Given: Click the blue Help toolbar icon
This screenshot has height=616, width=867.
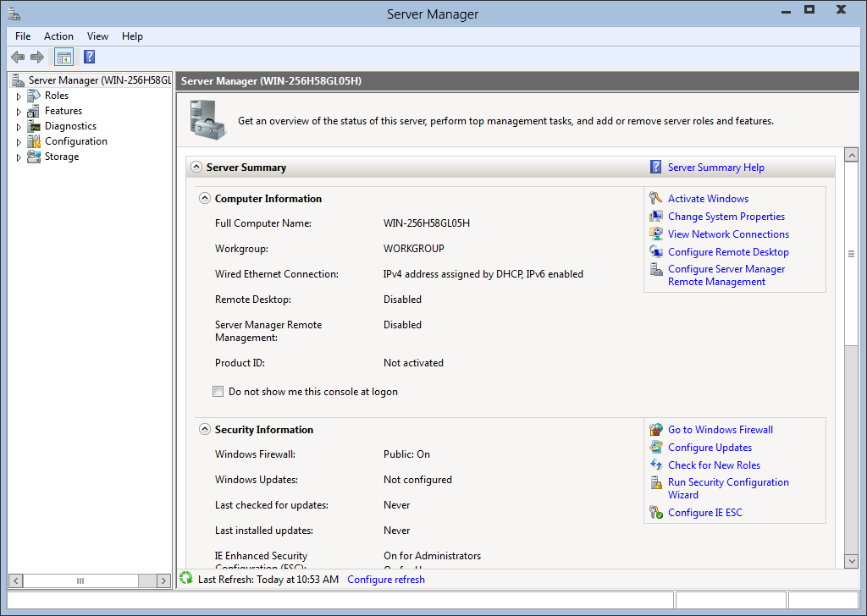Looking at the screenshot, I should click(89, 57).
